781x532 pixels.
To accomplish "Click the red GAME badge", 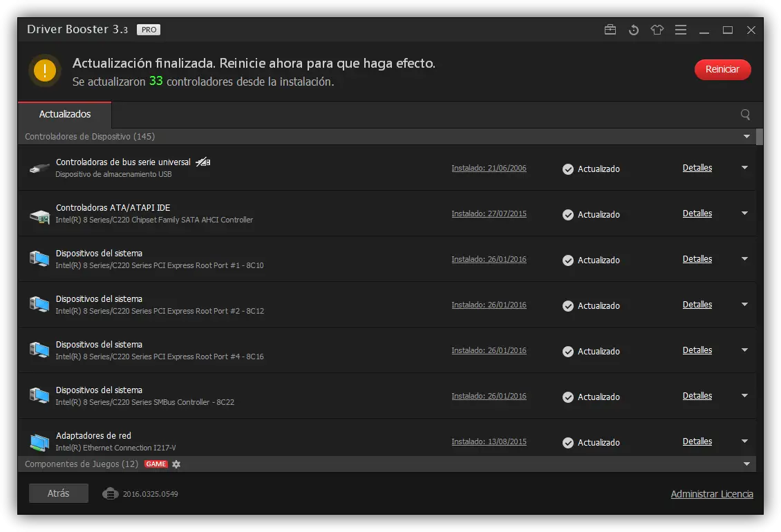I will point(156,464).
